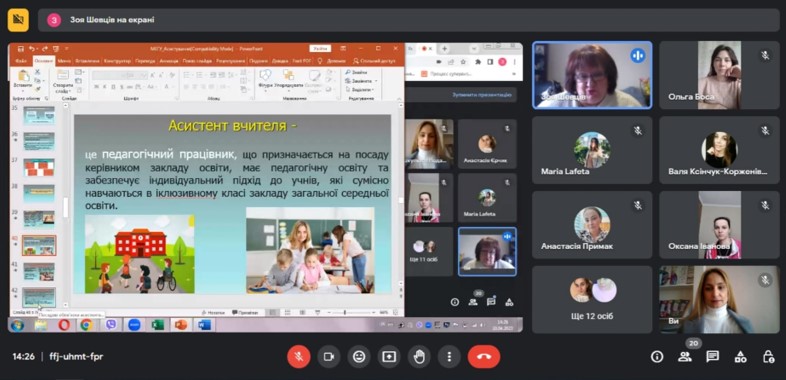Screen dimensions: 786x380
Task: Select the Оксана Іванова video tile
Action: click(719, 225)
